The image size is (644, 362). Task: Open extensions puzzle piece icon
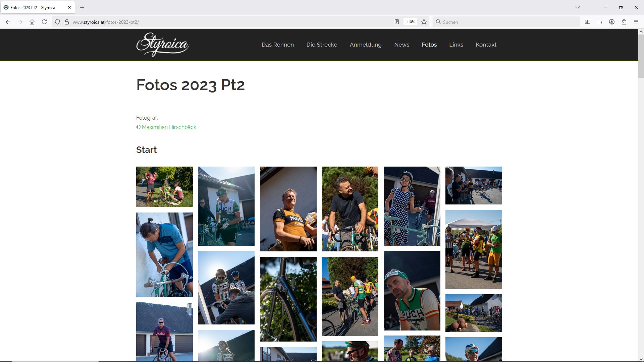click(624, 22)
